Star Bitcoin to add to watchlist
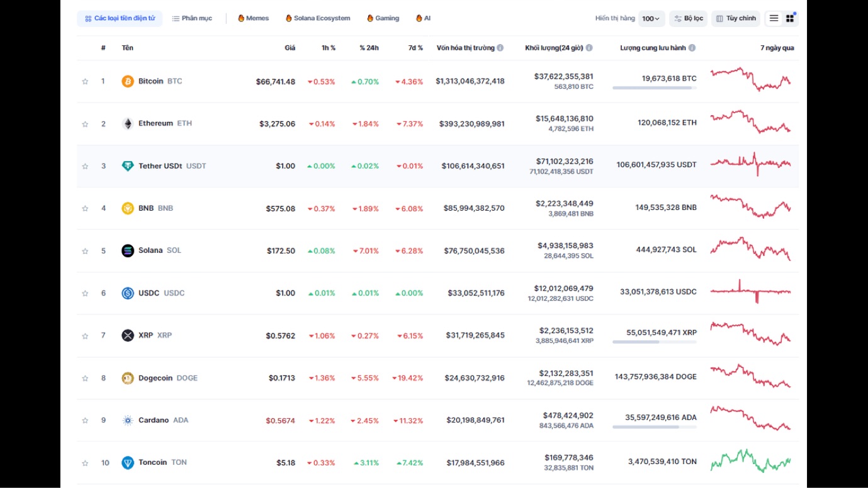The width and height of the screenshot is (868, 488). point(85,81)
